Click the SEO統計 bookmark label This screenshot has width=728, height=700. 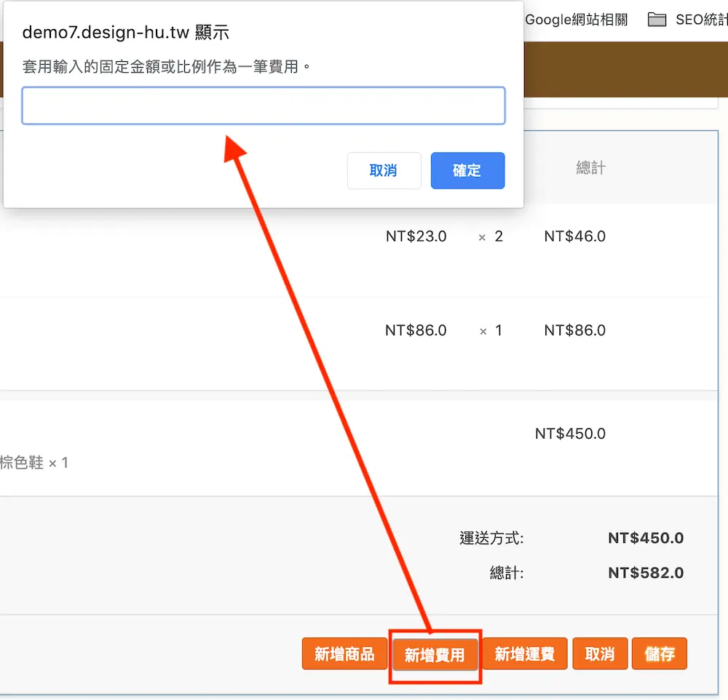click(702, 20)
